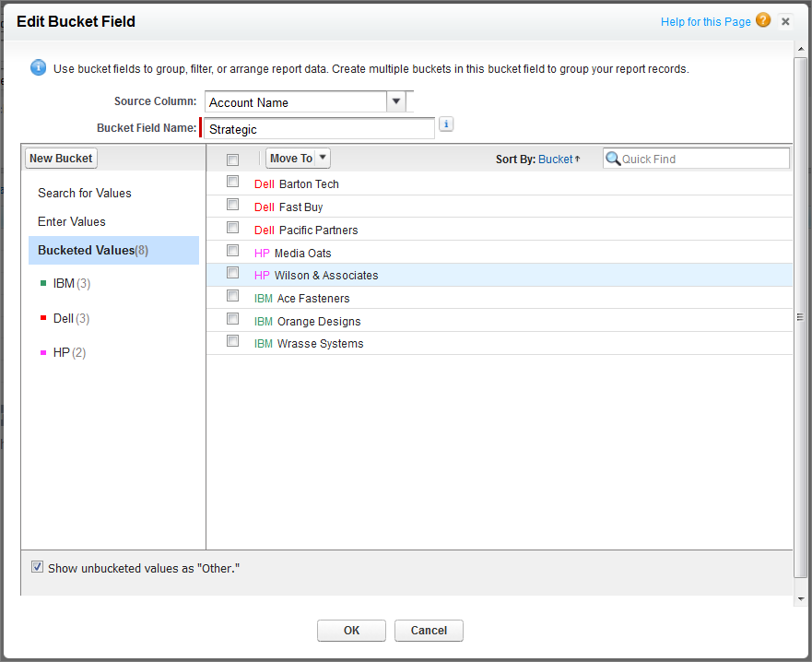Screen dimensions: 812x662
Task: Click the Pacific Partners account name
Action: (x=319, y=230)
